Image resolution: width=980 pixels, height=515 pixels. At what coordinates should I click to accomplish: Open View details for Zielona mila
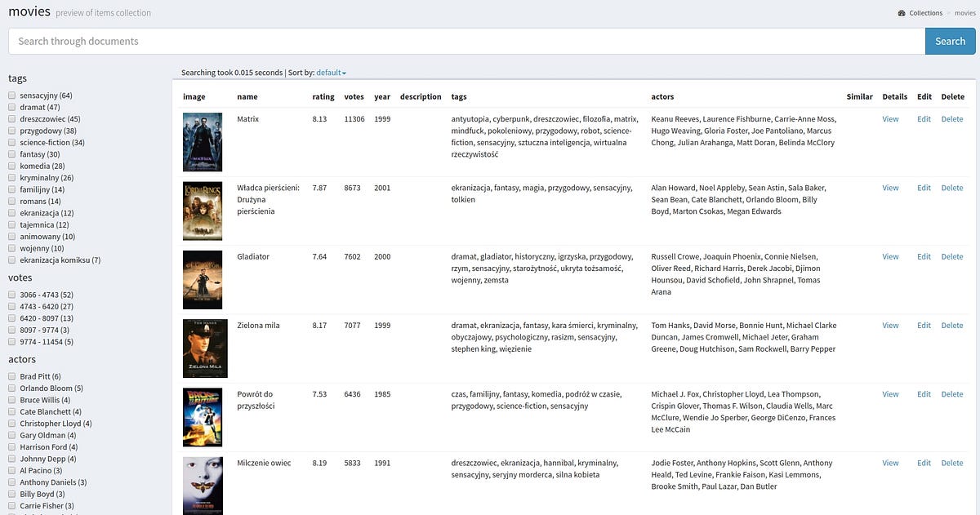tap(890, 325)
